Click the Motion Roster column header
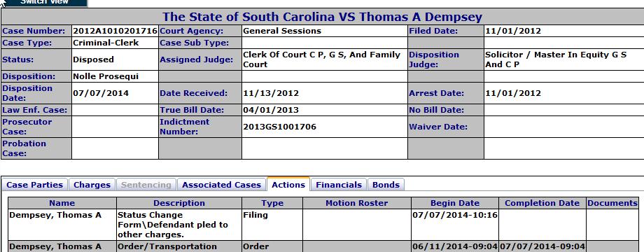 [356, 203]
